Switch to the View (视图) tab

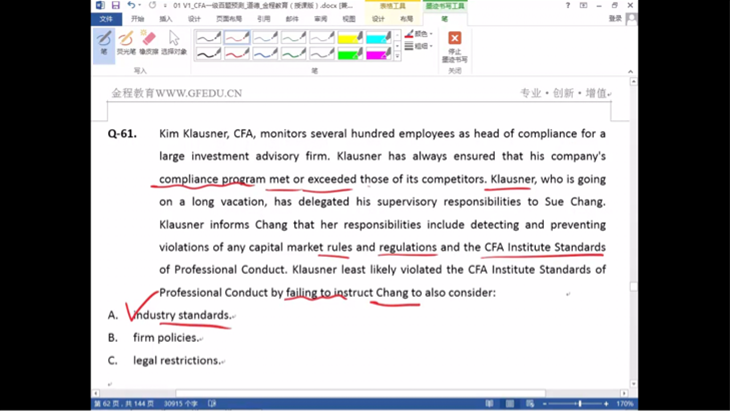pyautogui.click(x=349, y=19)
